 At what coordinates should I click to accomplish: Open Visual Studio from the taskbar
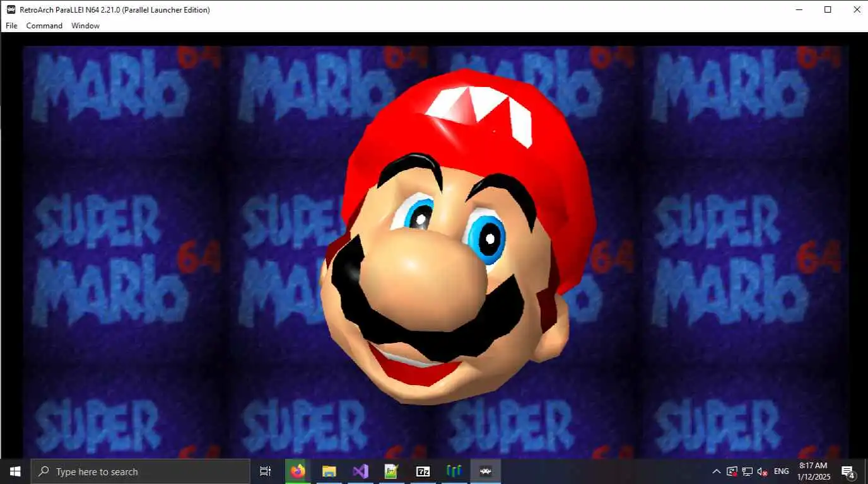tap(360, 471)
